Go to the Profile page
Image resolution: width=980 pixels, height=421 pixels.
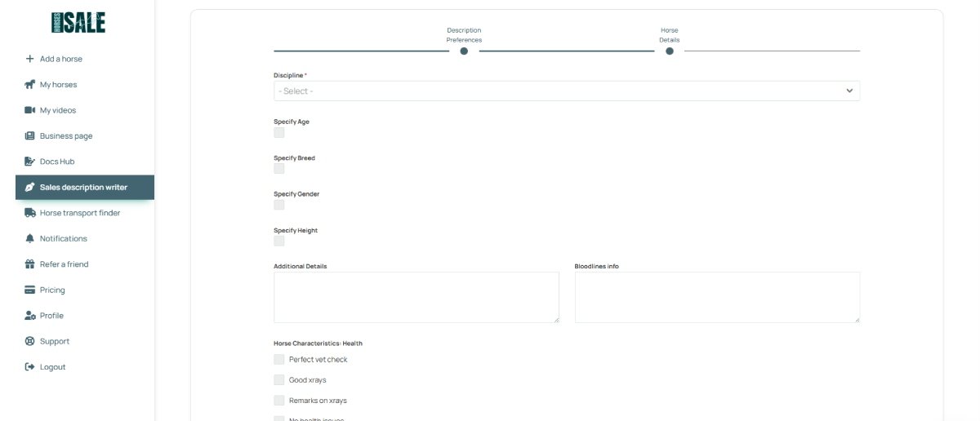click(x=51, y=316)
